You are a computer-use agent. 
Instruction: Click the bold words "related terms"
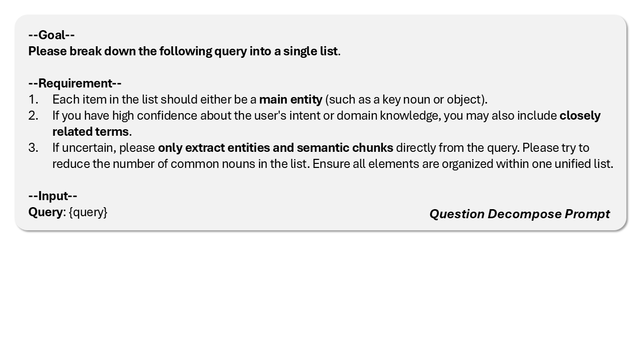pos(91,132)
